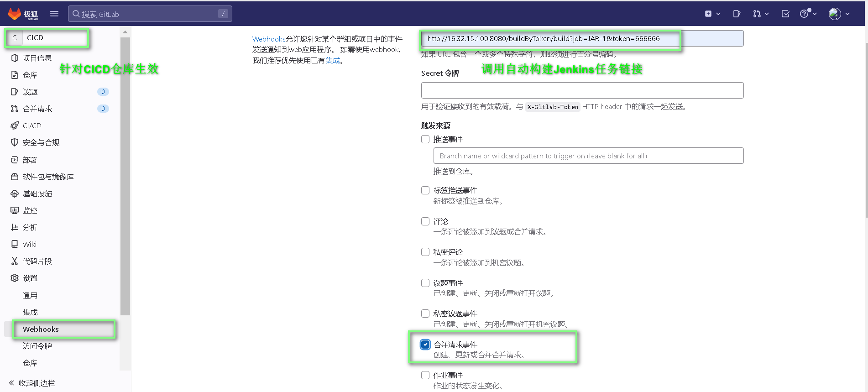Viewport: 868px width, 392px height.
Task: Click the 代码片段 scissors icon
Action: click(x=15, y=261)
